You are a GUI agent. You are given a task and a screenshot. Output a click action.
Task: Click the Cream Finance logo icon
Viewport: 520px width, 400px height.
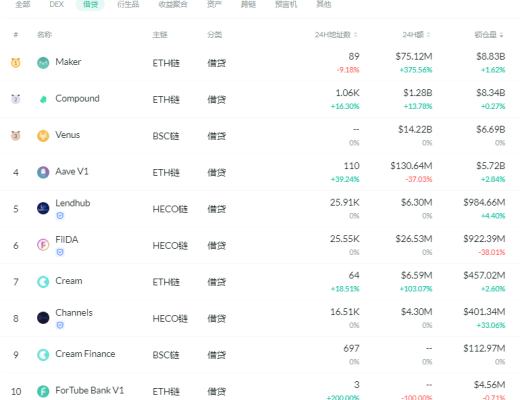click(43, 355)
